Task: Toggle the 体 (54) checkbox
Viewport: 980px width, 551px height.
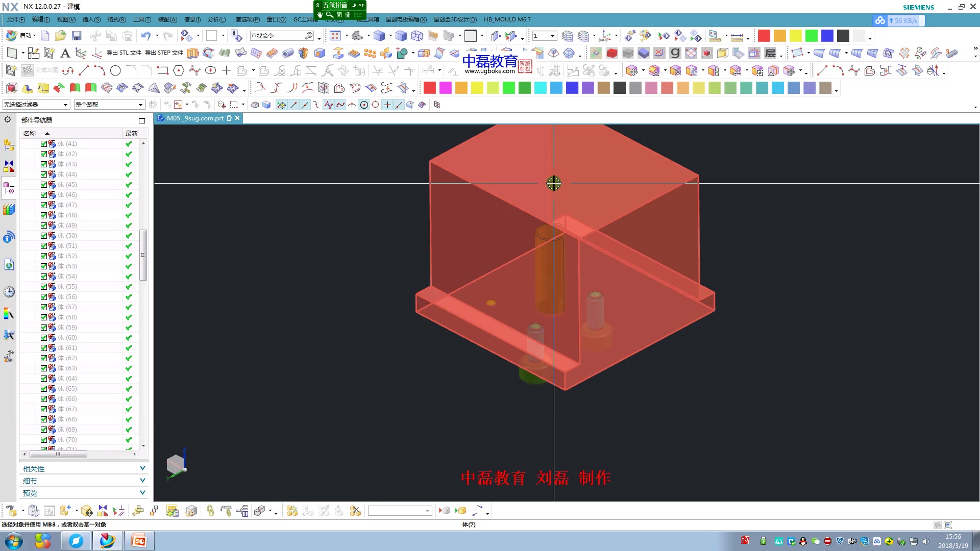Action: 44,277
